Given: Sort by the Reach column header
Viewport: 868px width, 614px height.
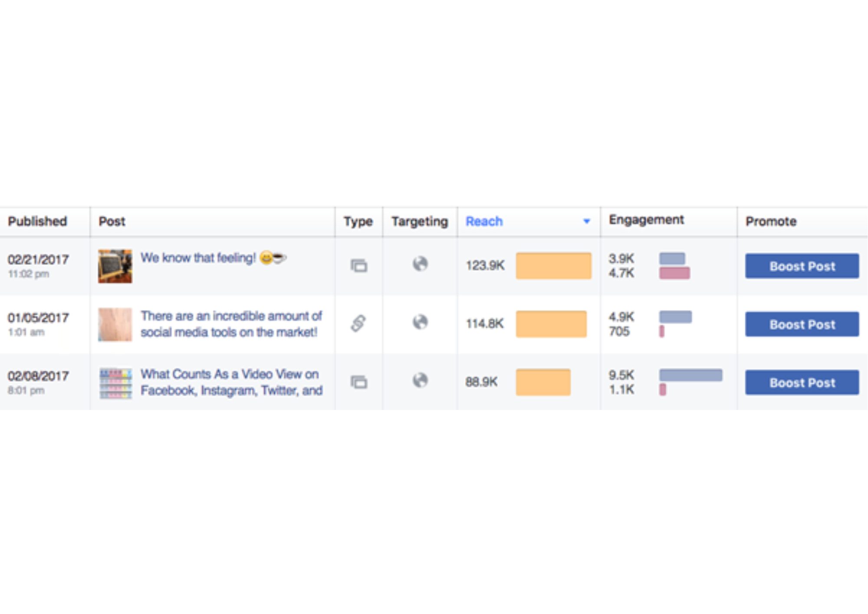Looking at the screenshot, I should click(484, 221).
